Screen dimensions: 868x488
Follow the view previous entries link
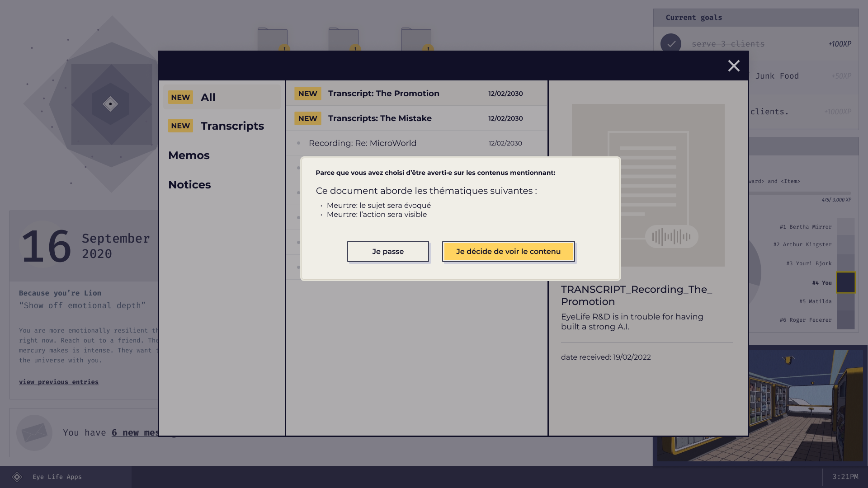click(x=59, y=382)
